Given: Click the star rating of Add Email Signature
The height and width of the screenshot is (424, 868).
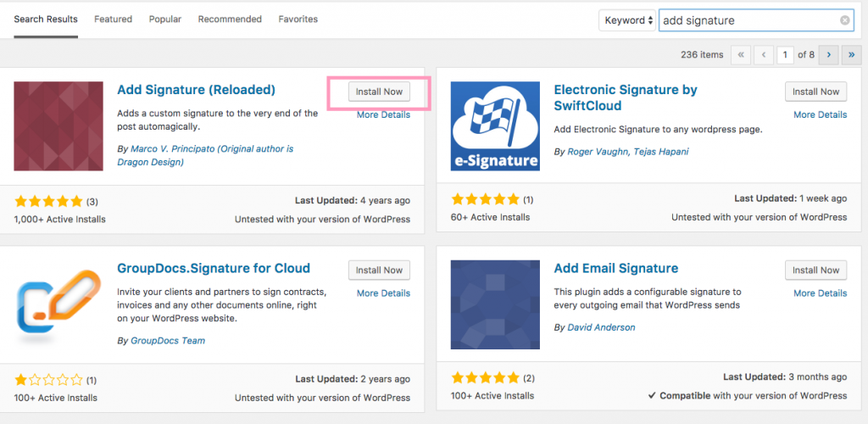Looking at the screenshot, I should [486, 378].
